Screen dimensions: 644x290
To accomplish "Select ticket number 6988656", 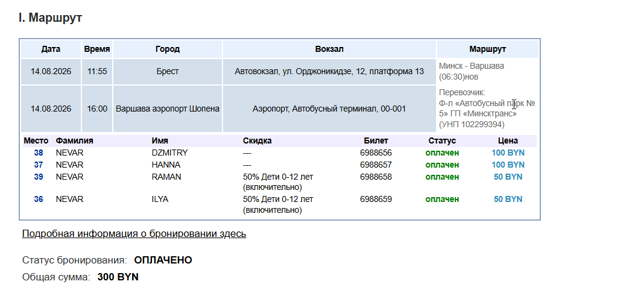I will [376, 153].
